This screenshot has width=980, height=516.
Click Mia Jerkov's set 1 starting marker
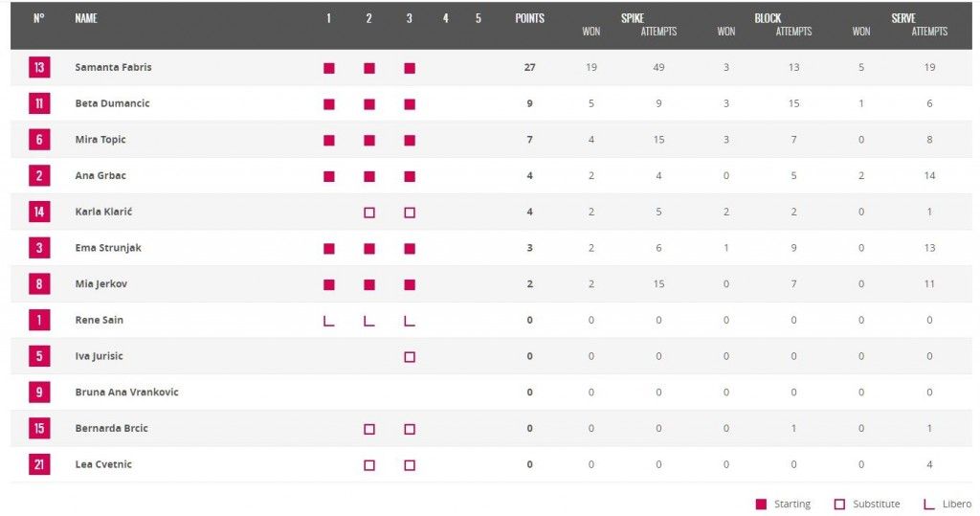329,284
